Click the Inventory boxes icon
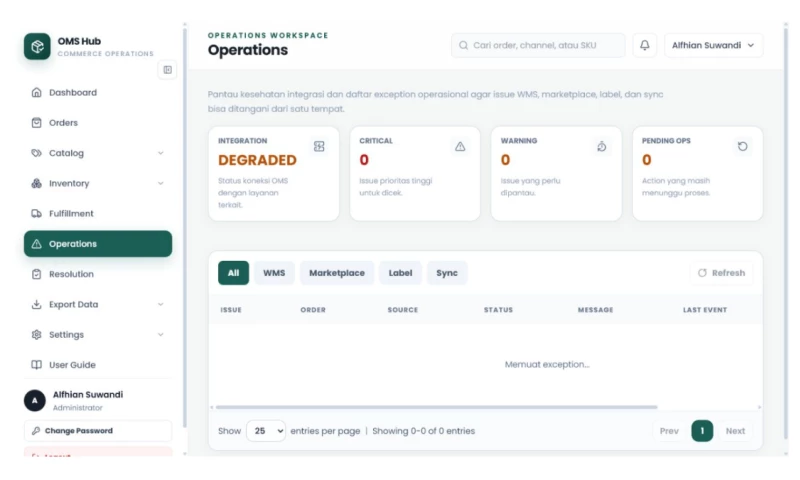 point(36,183)
